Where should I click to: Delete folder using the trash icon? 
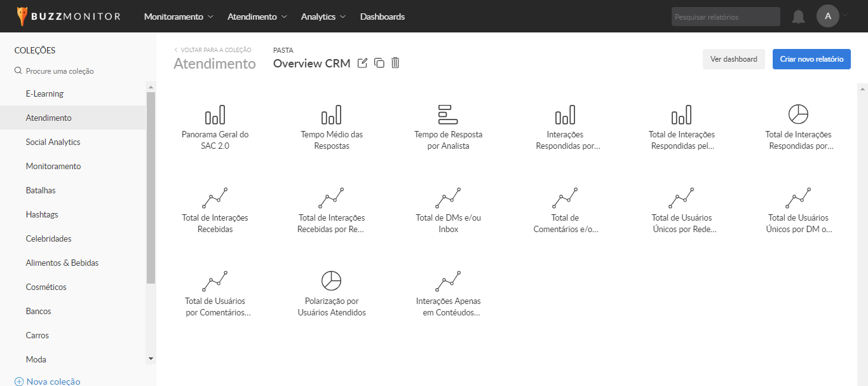[395, 63]
